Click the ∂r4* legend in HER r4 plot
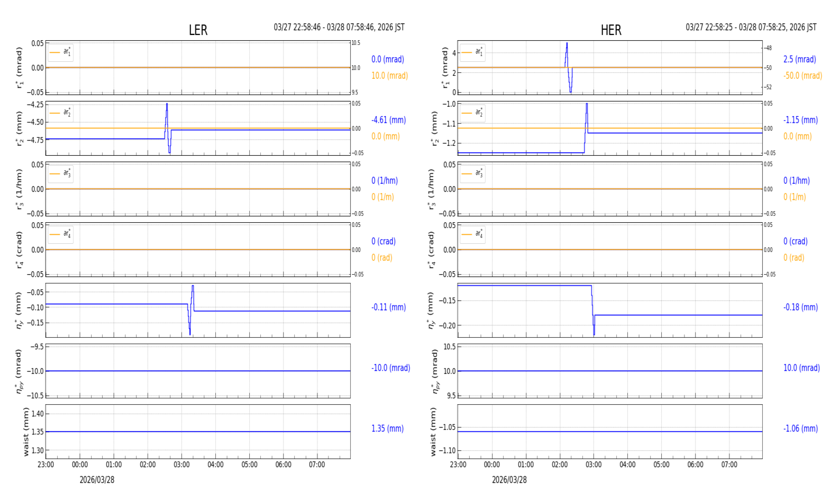The height and width of the screenshot is (504, 824). tap(473, 234)
